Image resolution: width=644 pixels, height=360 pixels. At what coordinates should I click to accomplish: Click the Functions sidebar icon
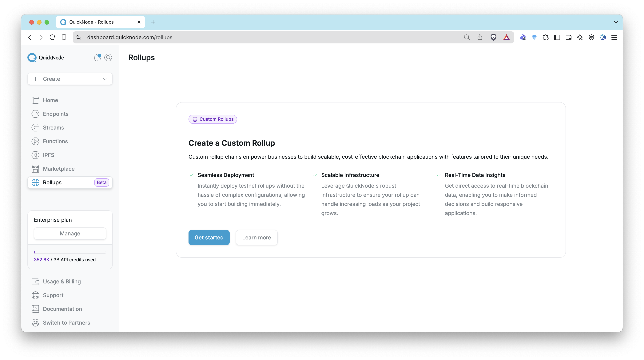click(x=35, y=142)
